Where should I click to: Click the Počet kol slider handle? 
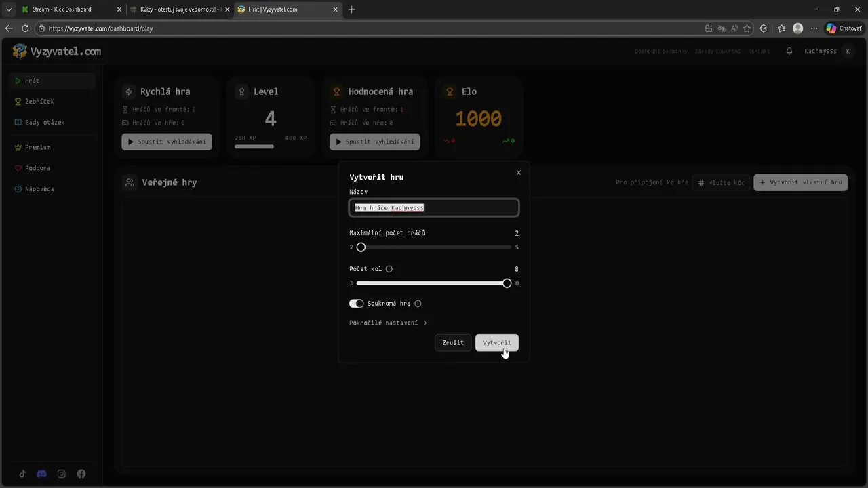[x=507, y=283]
